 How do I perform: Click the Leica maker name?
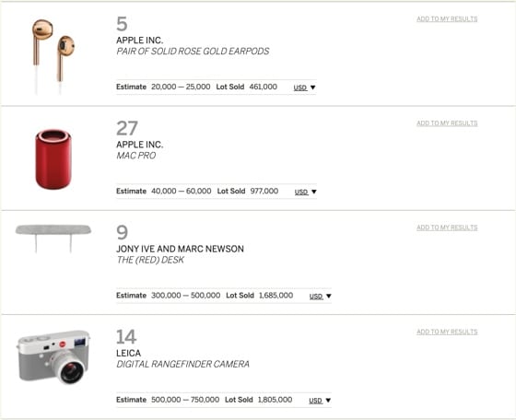(129, 354)
